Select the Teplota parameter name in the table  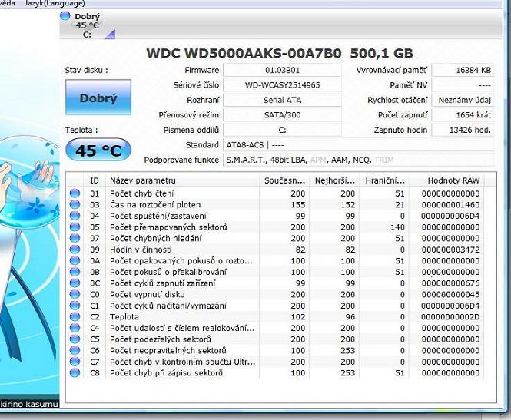124,317
